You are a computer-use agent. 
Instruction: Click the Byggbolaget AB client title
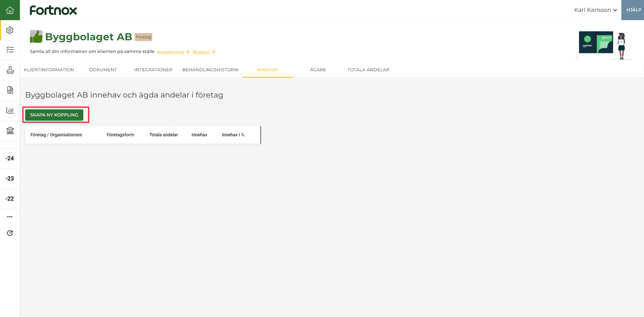[89, 37]
